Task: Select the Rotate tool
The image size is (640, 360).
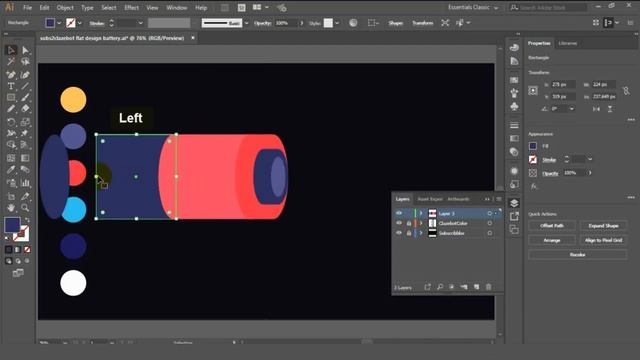Action: (11, 122)
